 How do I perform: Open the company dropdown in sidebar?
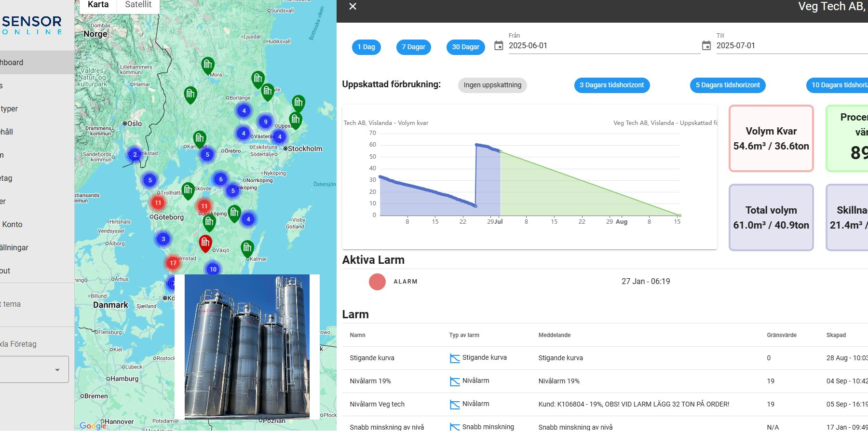click(x=34, y=370)
